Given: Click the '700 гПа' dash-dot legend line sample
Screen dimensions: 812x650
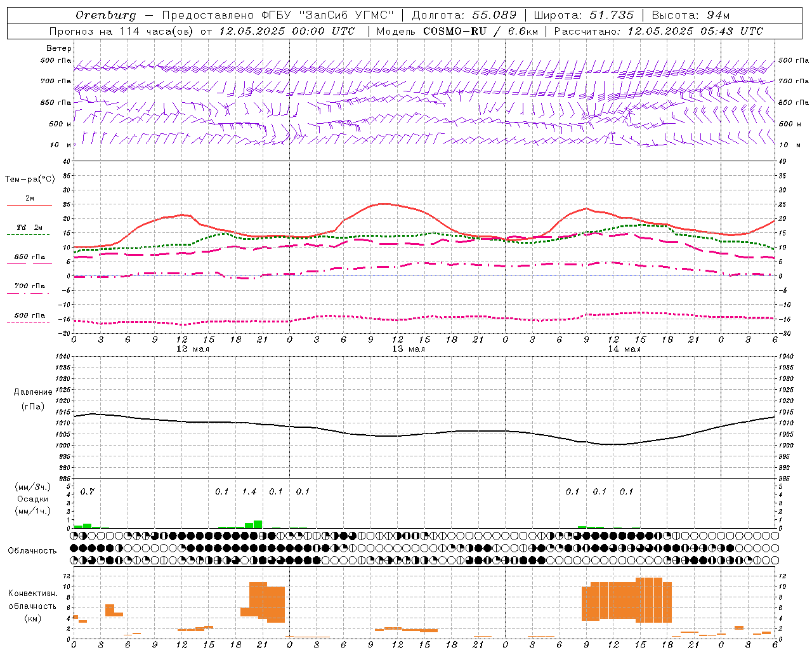Looking at the screenshot, I should tap(28, 293).
